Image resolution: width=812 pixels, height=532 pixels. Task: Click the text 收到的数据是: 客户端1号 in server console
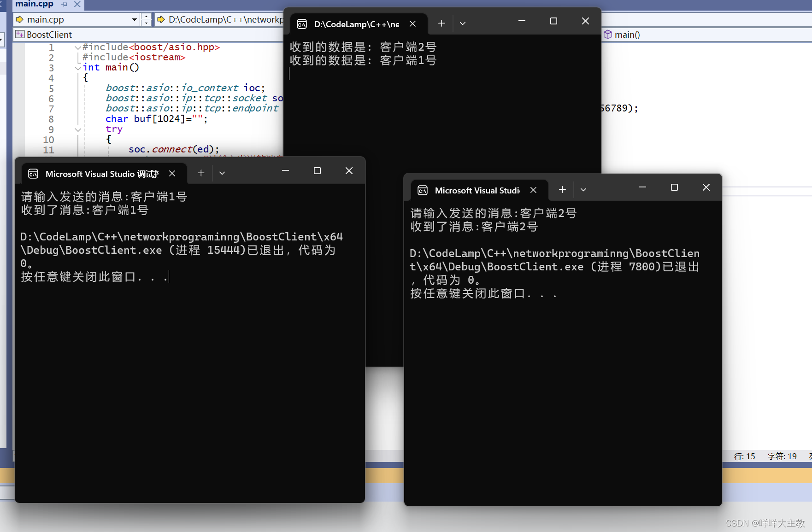tap(363, 60)
